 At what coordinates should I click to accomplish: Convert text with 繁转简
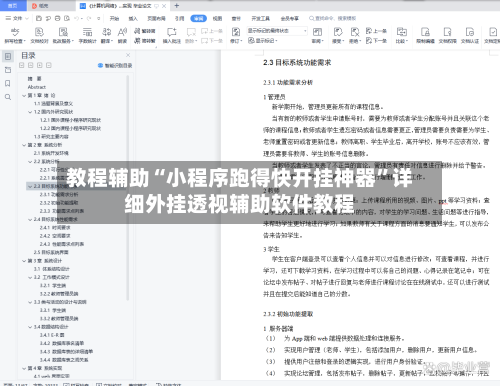[x=145, y=31]
